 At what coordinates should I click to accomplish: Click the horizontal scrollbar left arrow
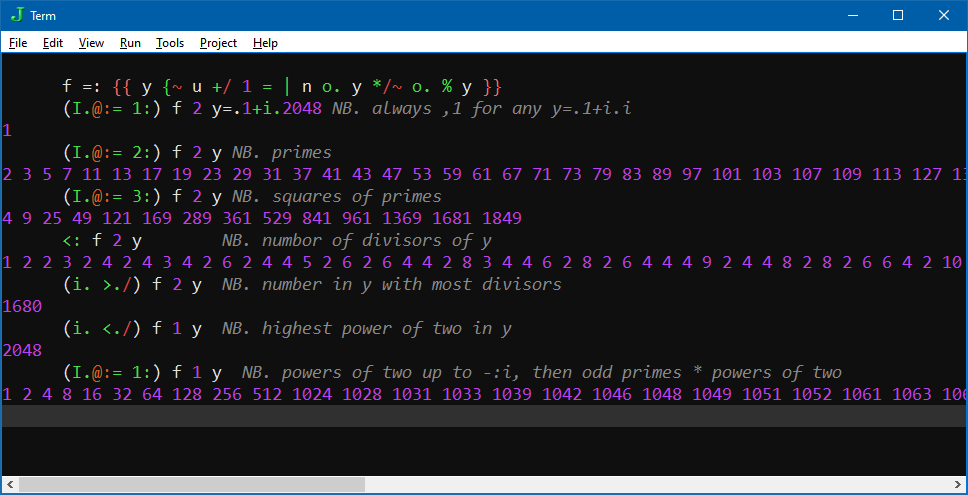coord(9,484)
